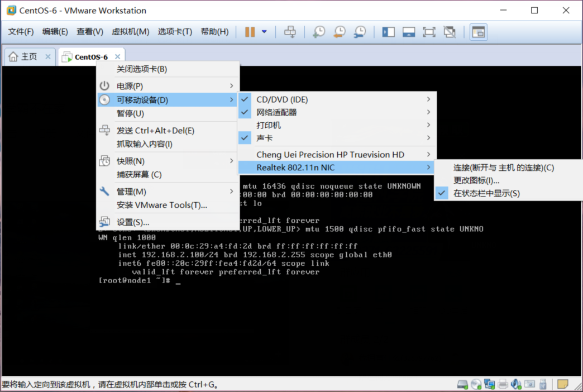Select 暂停(U) menu entry
The width and height of the screenshot is (583, 392).
point(168,113)
